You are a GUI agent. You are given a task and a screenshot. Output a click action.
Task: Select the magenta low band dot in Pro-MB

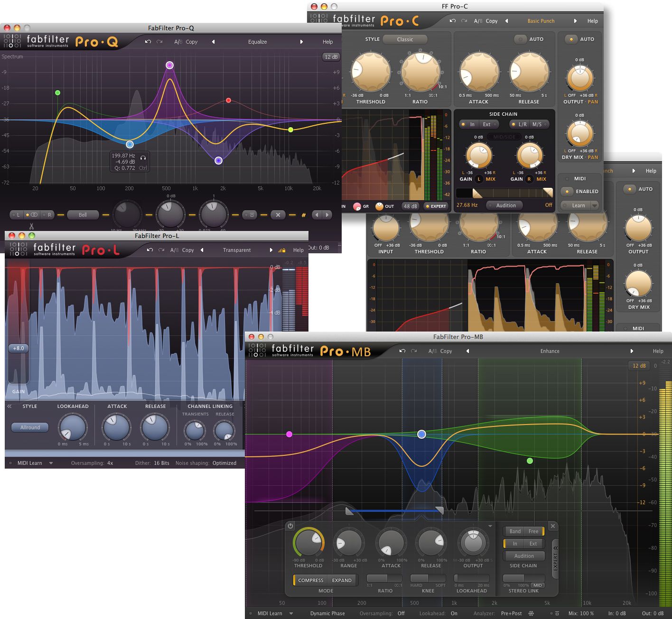coord(289,434)
